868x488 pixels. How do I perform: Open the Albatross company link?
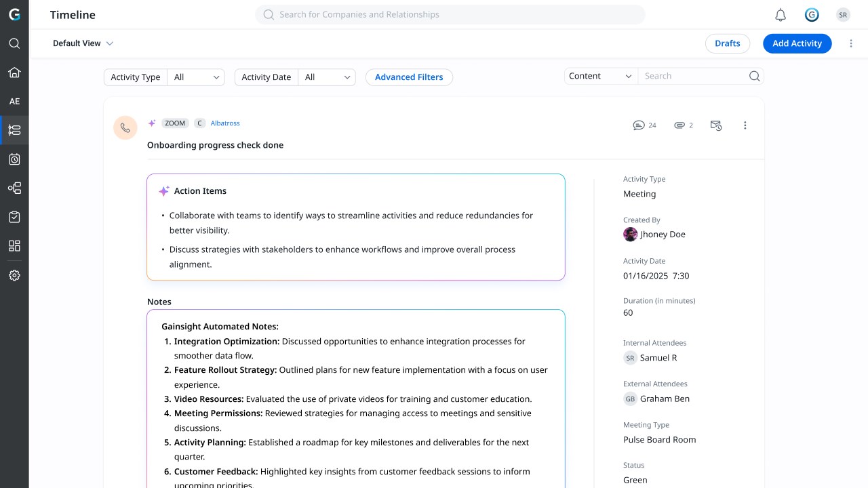[225, 123]
